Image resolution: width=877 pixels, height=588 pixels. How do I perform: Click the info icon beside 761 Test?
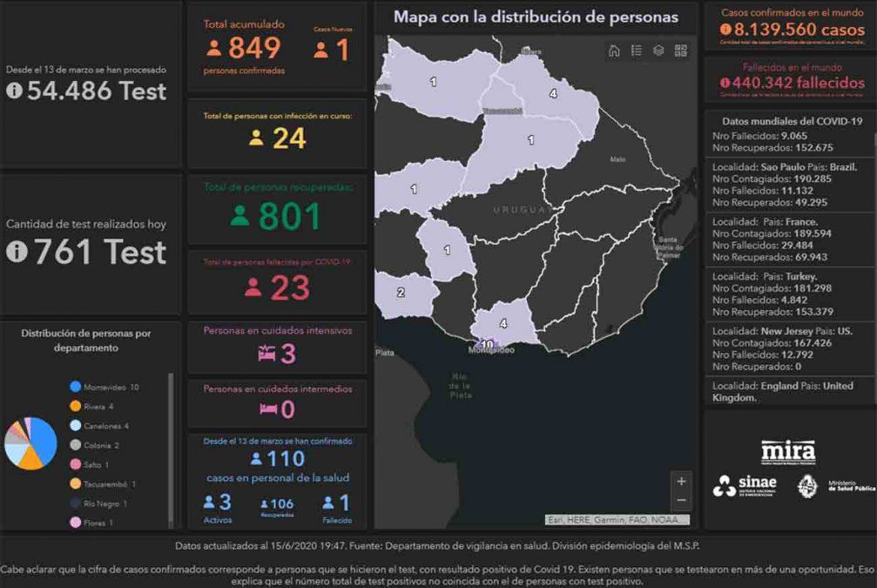(x=14, y=252)
